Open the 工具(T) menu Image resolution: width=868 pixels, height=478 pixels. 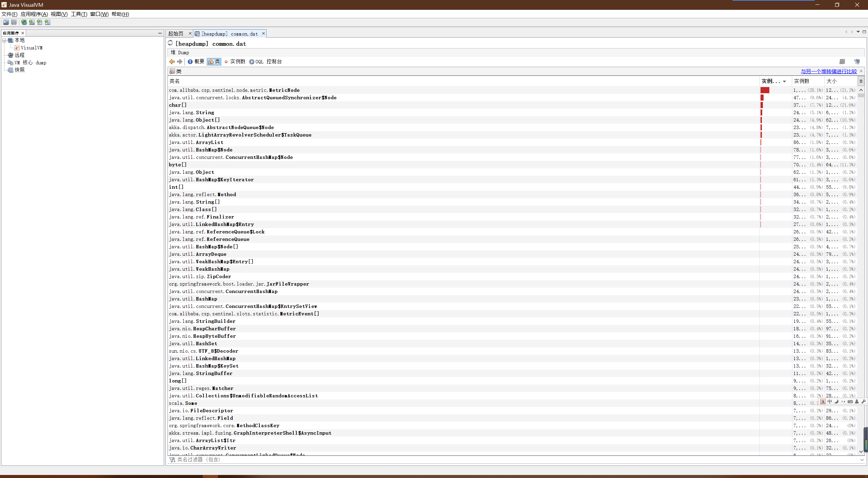click(x=79, y=14)
